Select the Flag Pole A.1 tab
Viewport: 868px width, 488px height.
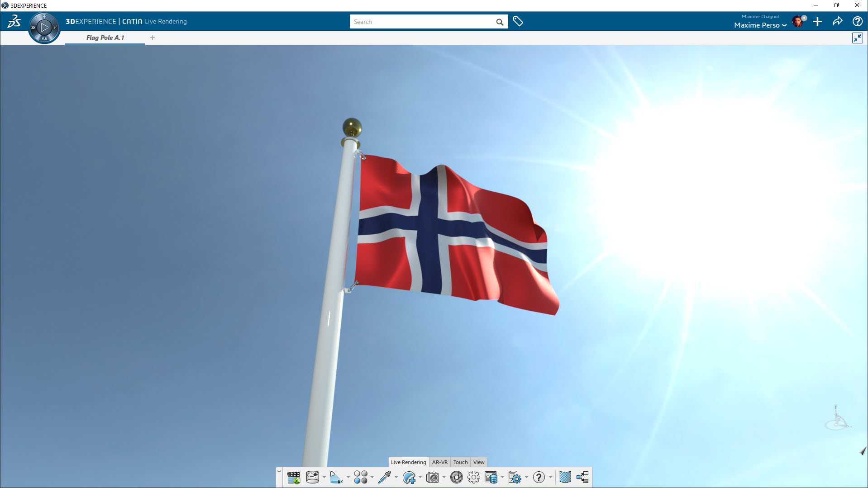point(105,38)
